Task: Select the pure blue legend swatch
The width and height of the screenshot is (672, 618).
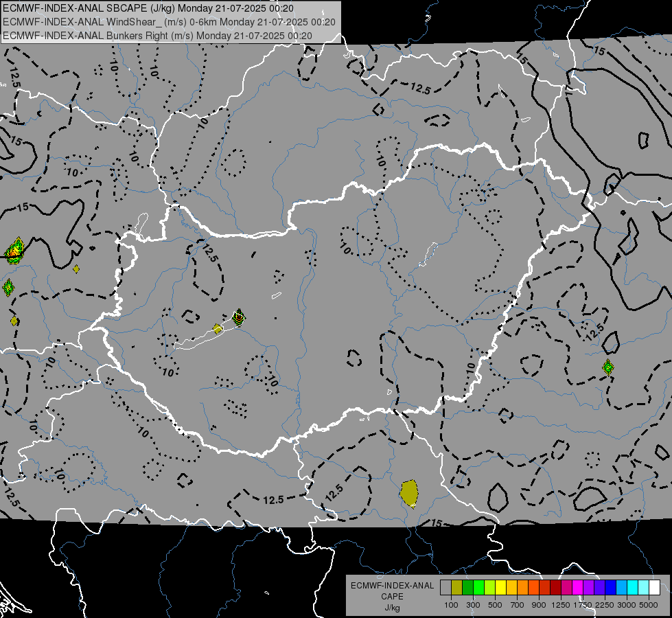Action: click(610, 588)
